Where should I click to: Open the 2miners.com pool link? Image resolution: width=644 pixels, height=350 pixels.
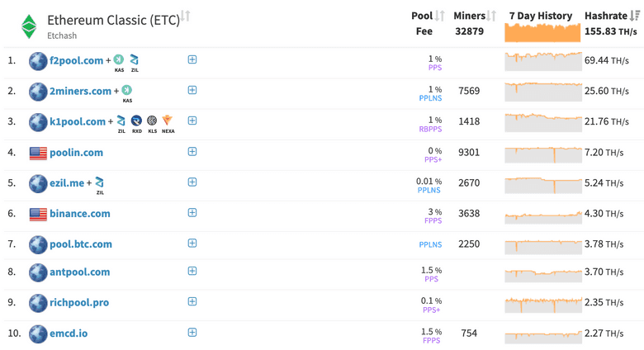click(80, 91)
